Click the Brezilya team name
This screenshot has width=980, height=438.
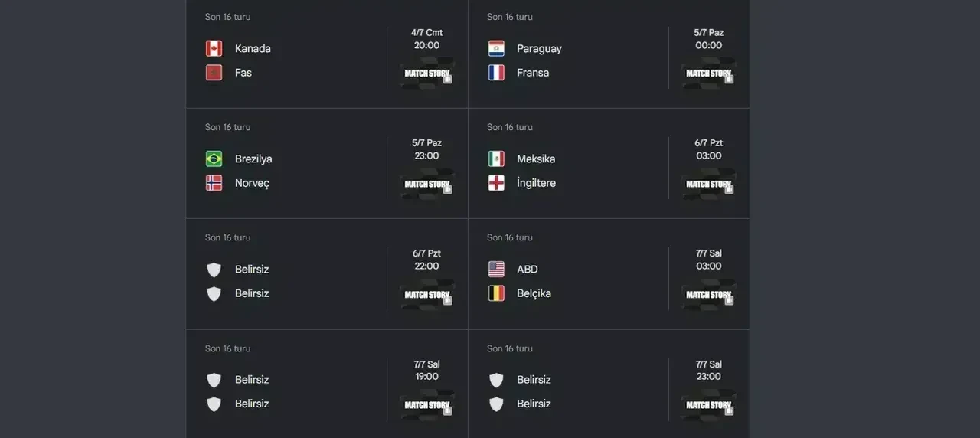pyautogui.click(x=253, y=159)
